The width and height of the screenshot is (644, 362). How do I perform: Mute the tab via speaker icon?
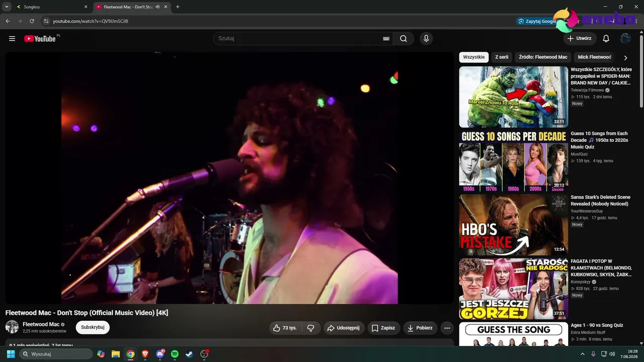click(157, 7)
